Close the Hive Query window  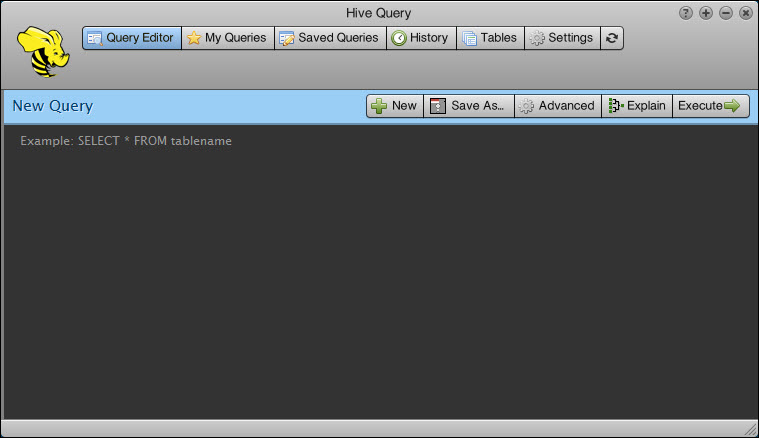745,13
